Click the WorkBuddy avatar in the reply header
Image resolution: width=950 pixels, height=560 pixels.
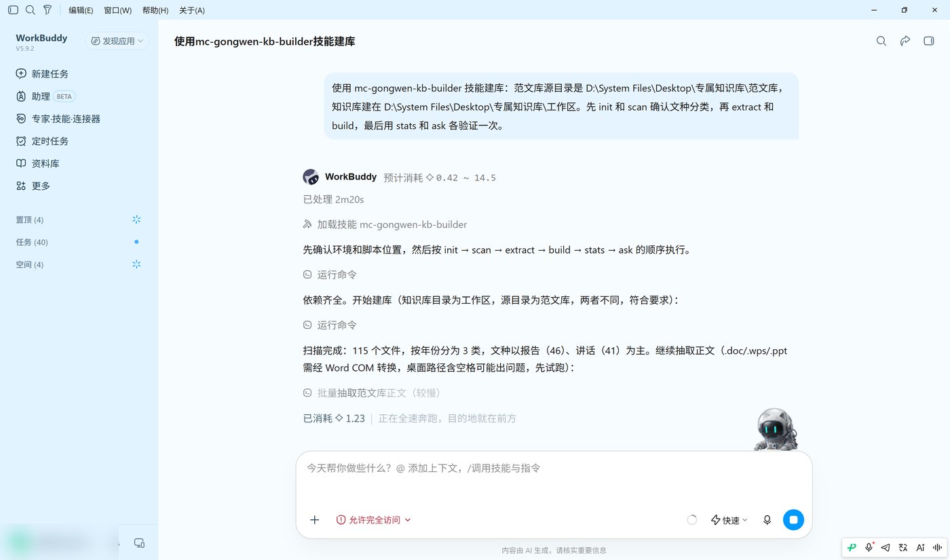pyautogui.click(x=311, y=177)
